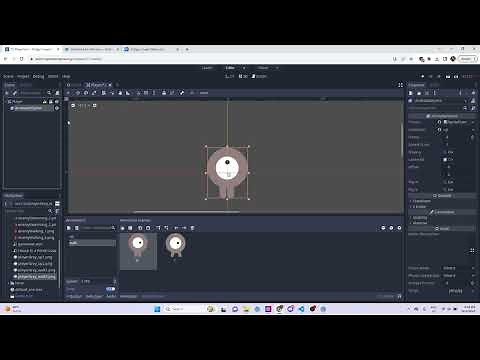Image resolution: width=480 pixels, height=360 pixels.
Task: Open the Script property empty dropdown
Action: coord(473,291)
